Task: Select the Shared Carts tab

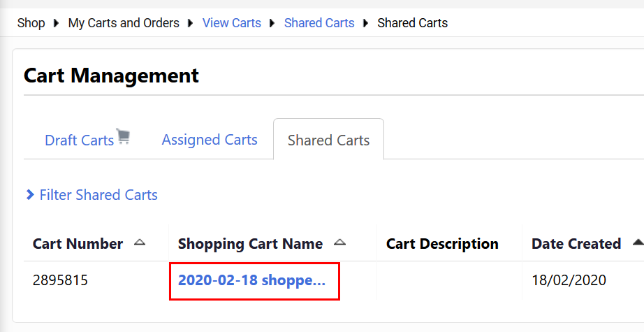Action: pos(328,140)
